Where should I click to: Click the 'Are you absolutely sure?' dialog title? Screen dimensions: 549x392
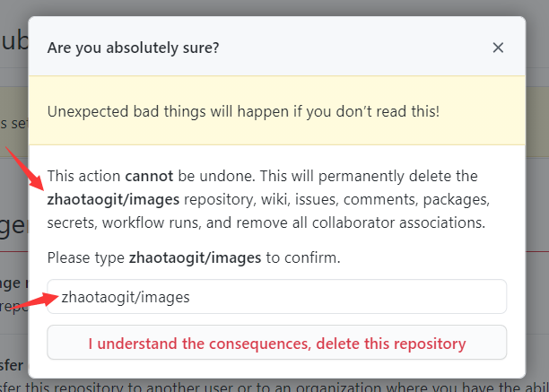[133, 48]
